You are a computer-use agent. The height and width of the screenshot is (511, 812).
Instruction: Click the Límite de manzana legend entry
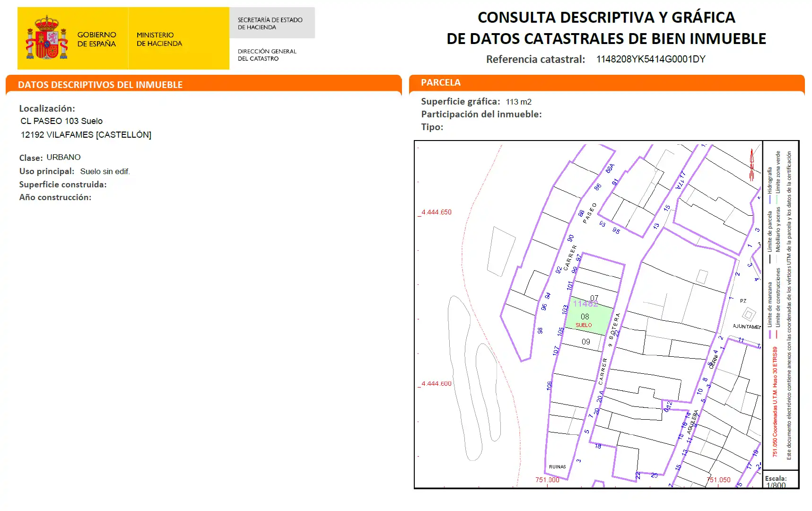(770, 310)
